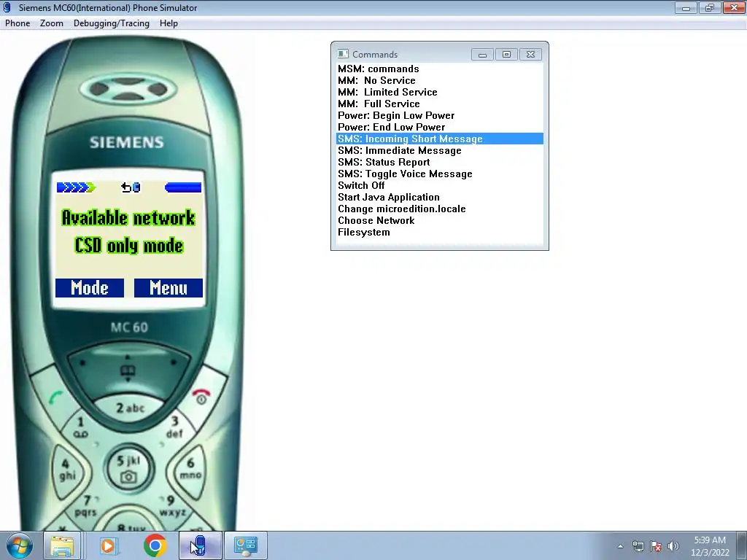Choose Start Java Application command

pos(440,197)
